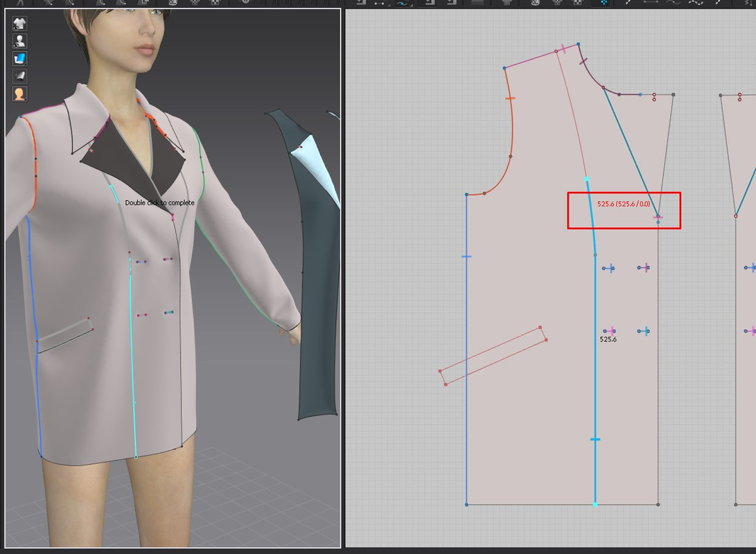Viewport: 756px width, 554px height.
Task: Select notch on lower cyan internal line
Action: (595, 439)
